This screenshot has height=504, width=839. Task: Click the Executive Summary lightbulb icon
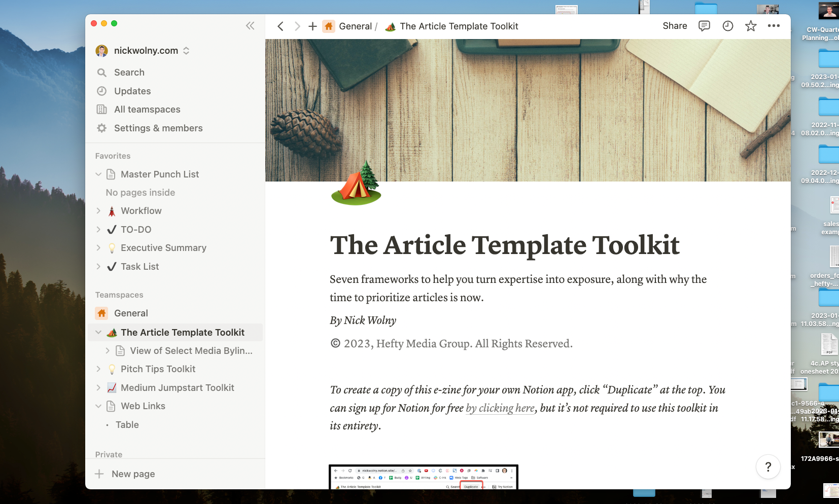(112, 248)
